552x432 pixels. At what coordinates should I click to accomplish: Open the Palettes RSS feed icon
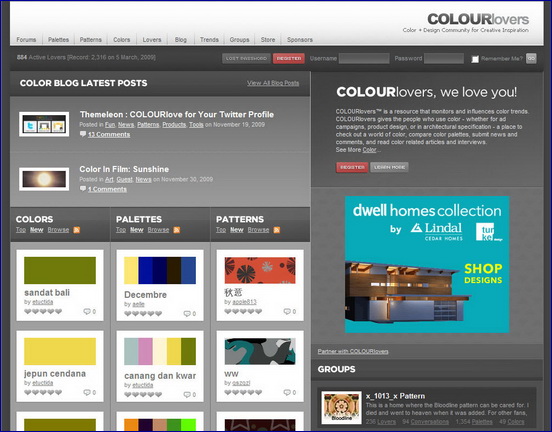177,230
